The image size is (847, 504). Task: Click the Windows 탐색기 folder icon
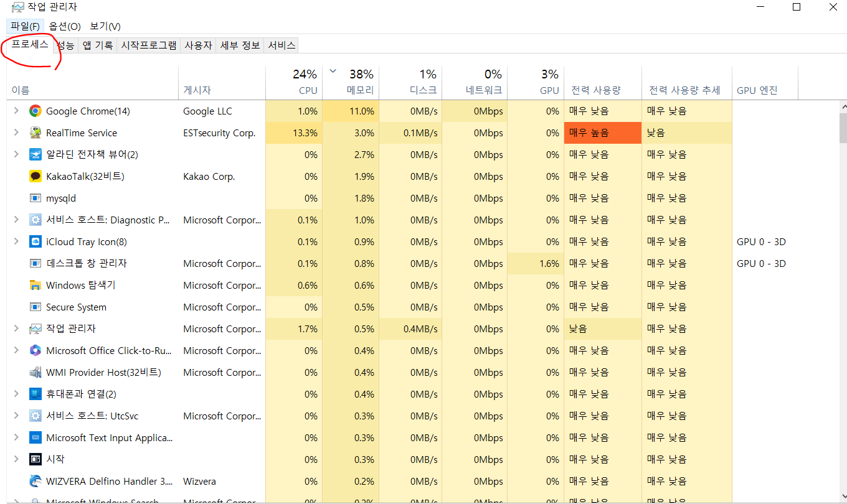(35, 286)
